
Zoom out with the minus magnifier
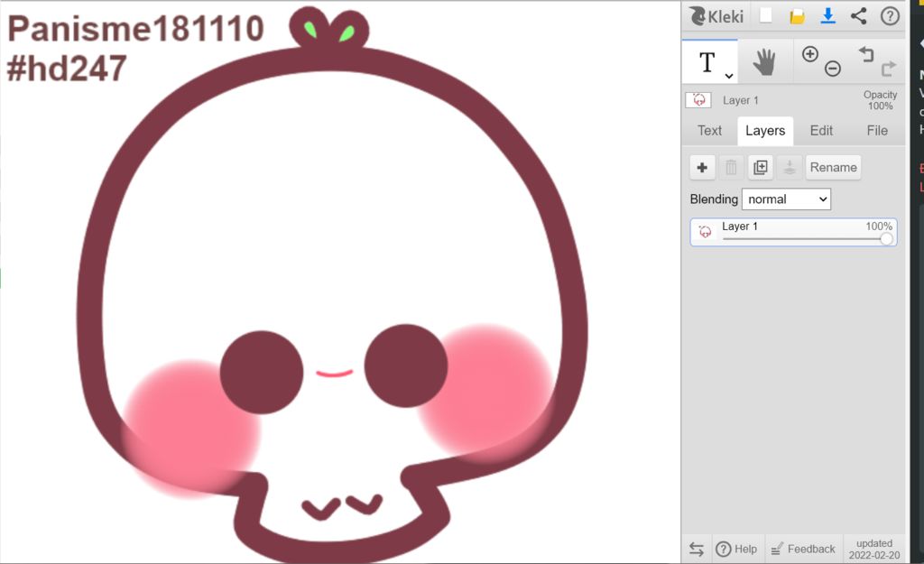coord(833,69)
